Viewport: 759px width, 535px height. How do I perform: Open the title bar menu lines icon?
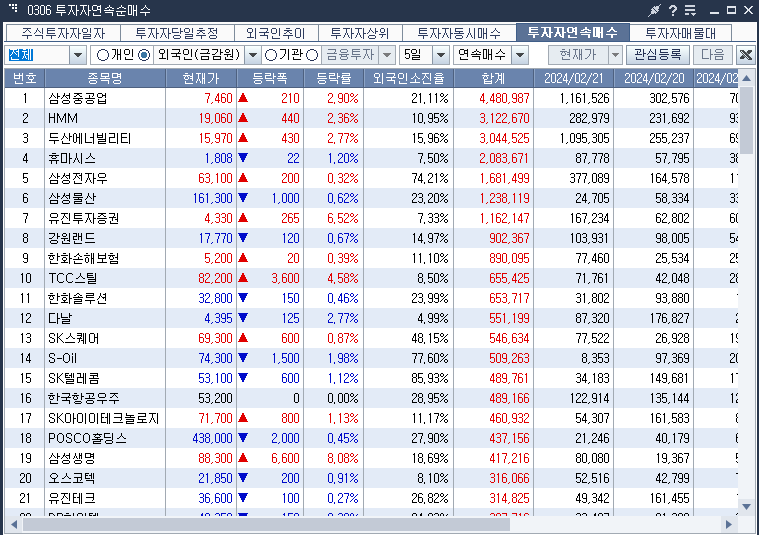click(x=690, y=10)
